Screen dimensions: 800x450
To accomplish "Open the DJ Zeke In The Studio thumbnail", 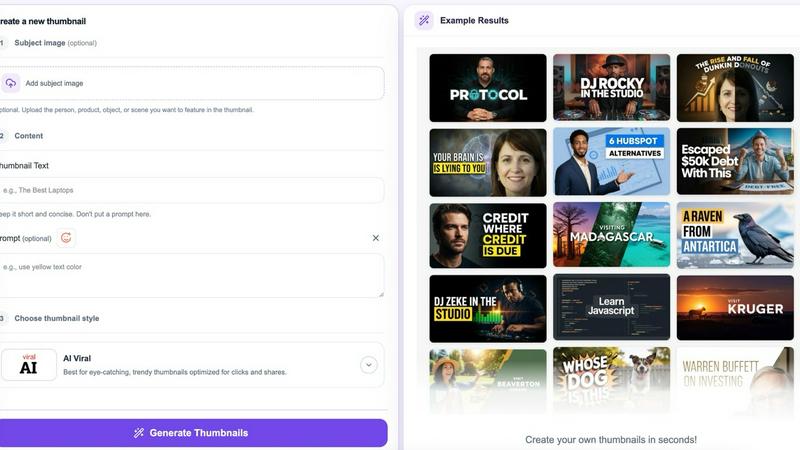I will (x=488, y=309).
